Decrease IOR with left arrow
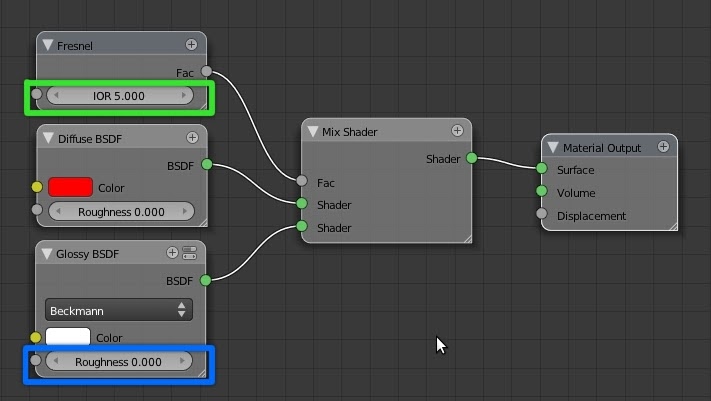Screen dimensions: 711x401 click(x=57, y=95)
